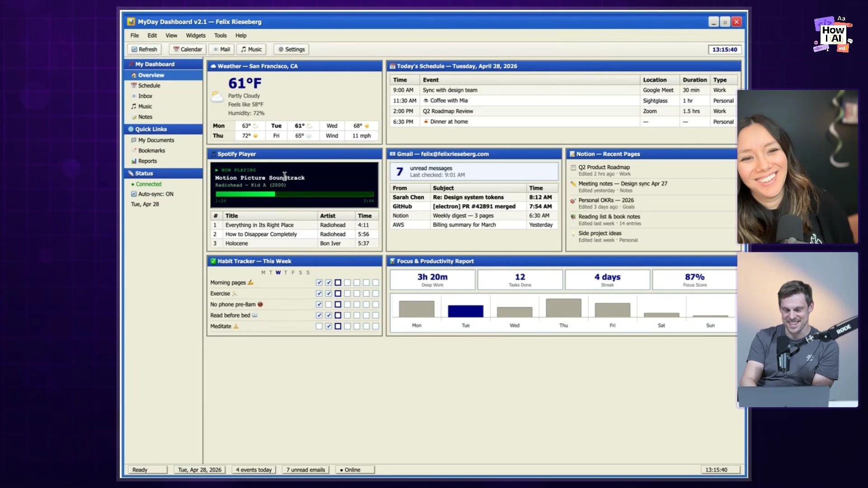Image resolution: width=868 pixels, height=488 pixels.
Task: Collapse the My Dashboard sidebar section
Action: [x=164, y=64]
